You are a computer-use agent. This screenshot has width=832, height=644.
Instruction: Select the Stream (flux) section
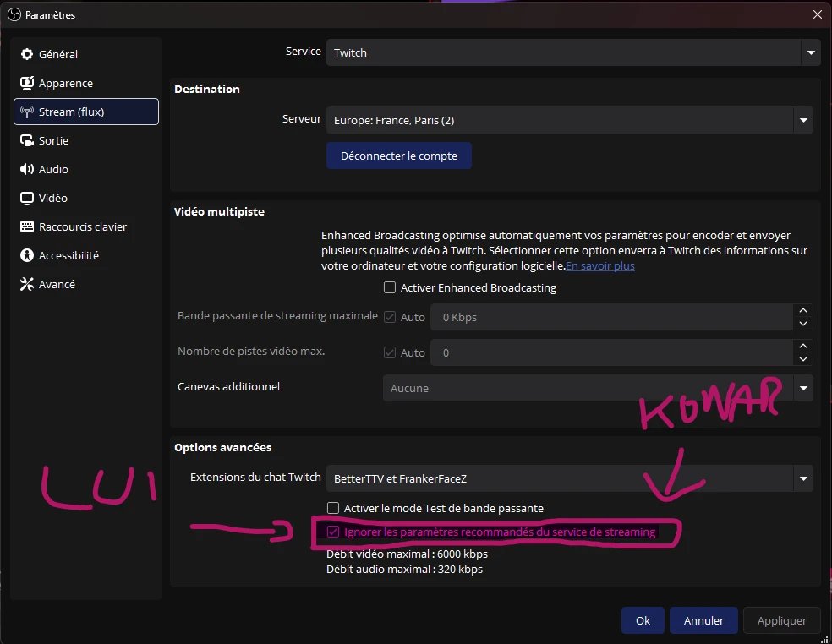click(86, 112)
